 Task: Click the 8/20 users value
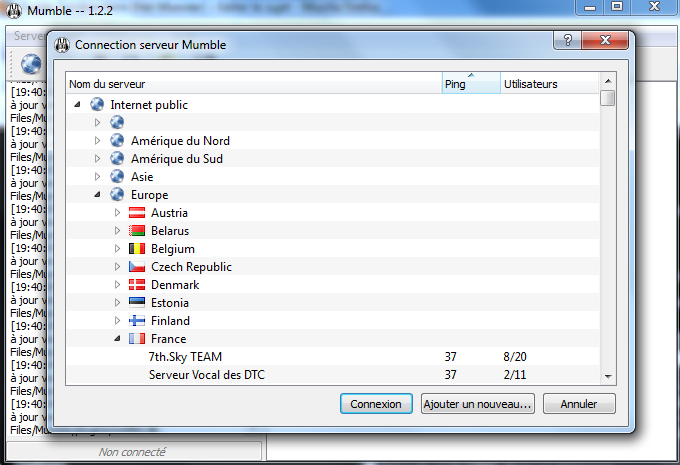[x=515, y=357]
